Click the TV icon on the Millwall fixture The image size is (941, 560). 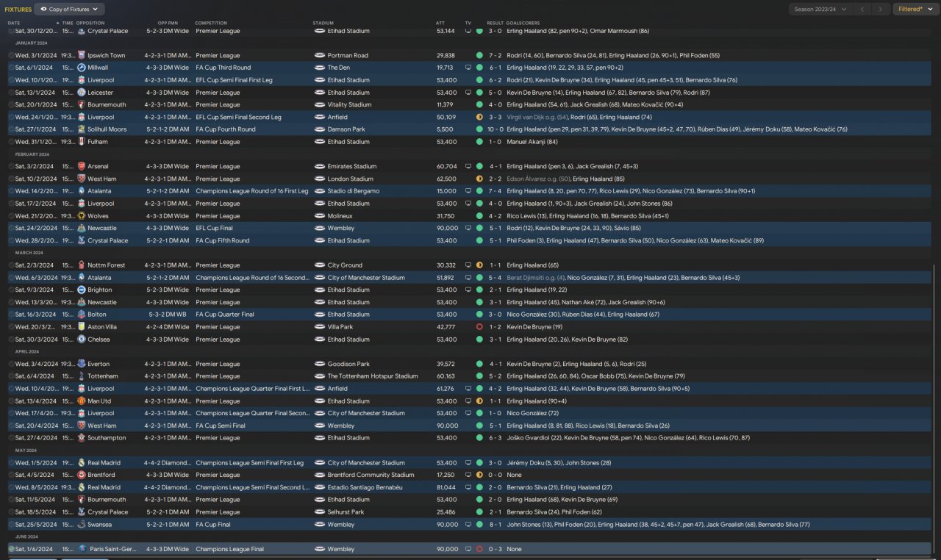point(468,68)
